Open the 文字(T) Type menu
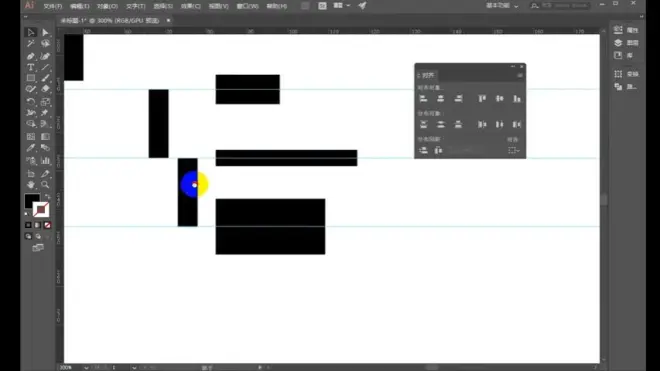The image size is (660, 371). tap(136, 6)
